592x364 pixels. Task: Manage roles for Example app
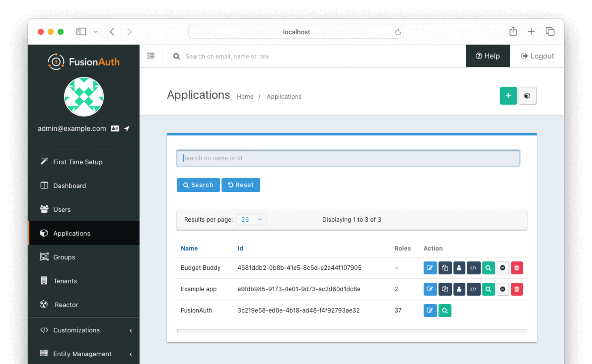click(x=459, y=289)
